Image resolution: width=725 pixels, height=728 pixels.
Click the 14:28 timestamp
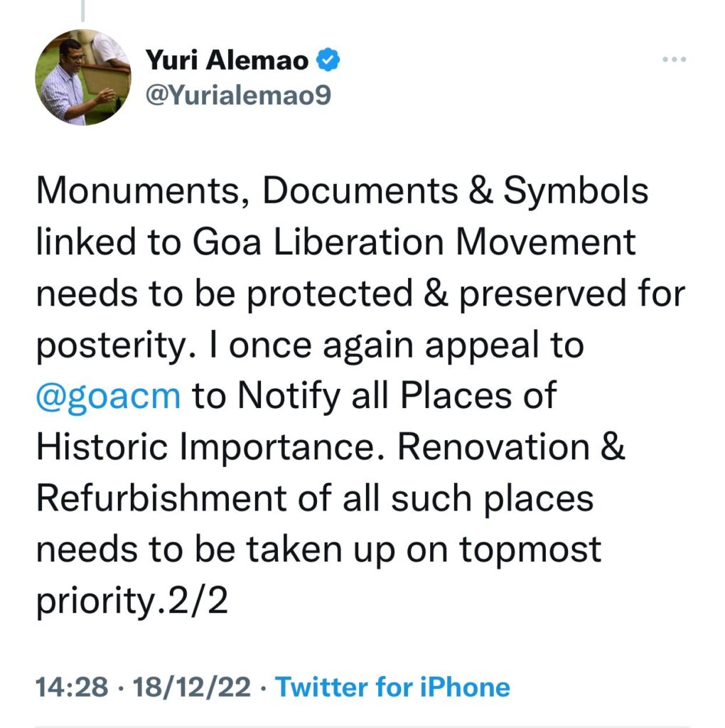[x=72, y=687]
